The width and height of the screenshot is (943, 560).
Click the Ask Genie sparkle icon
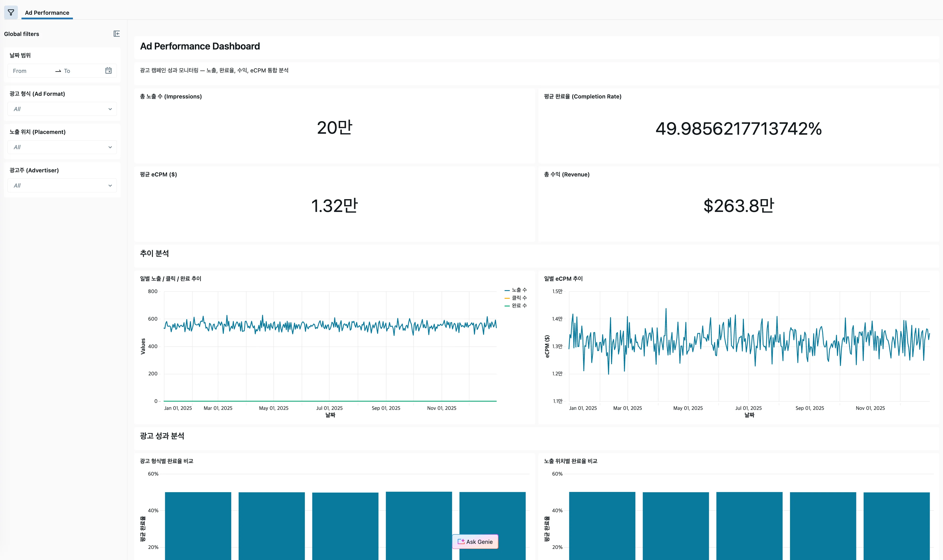461,541
